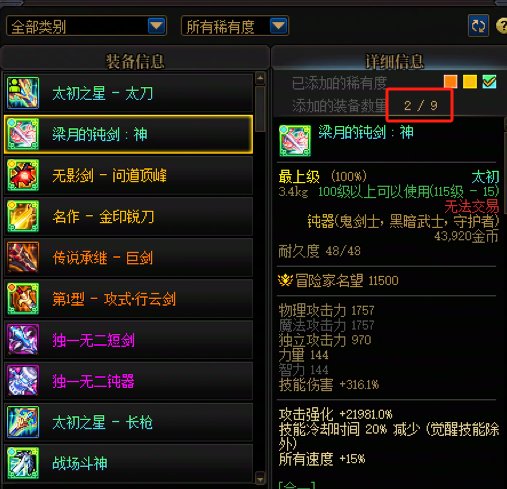Click the 详细信息 panel header

(x=394, y=61)
